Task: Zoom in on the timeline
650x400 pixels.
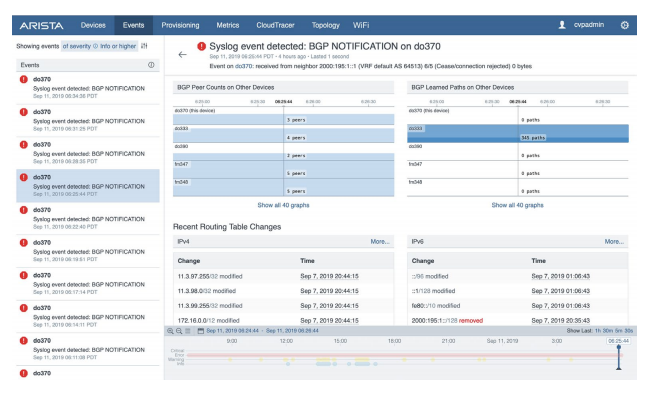Action: 170,331
